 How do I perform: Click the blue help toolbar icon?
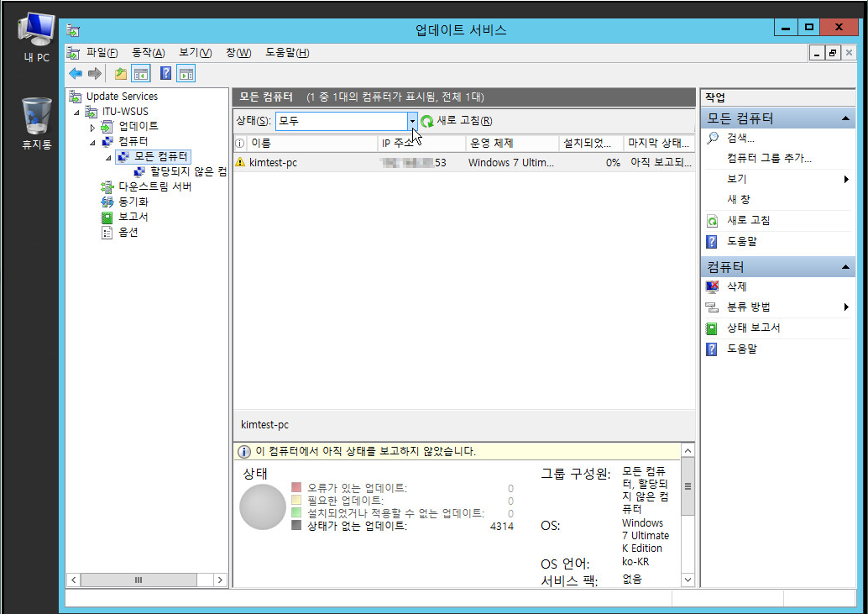click(x=165, y=74)
